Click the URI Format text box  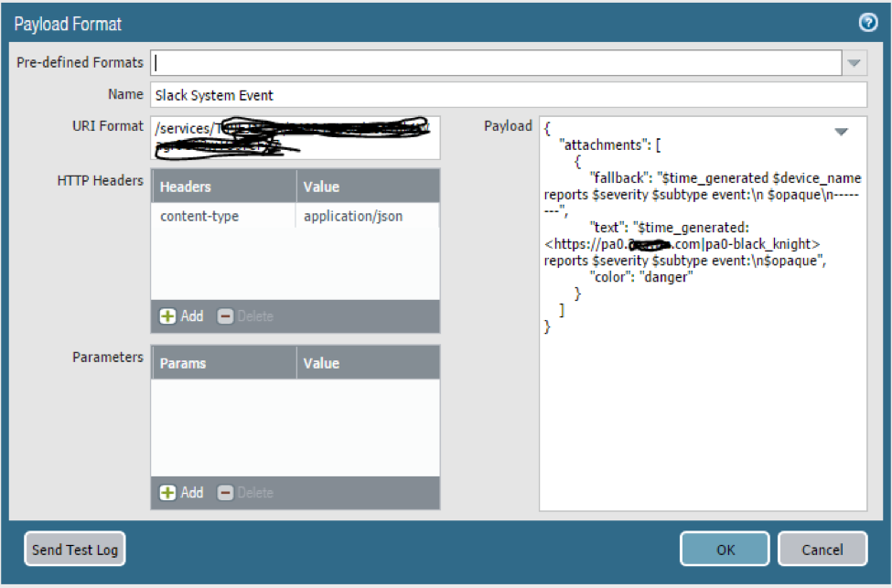(296, 137)
